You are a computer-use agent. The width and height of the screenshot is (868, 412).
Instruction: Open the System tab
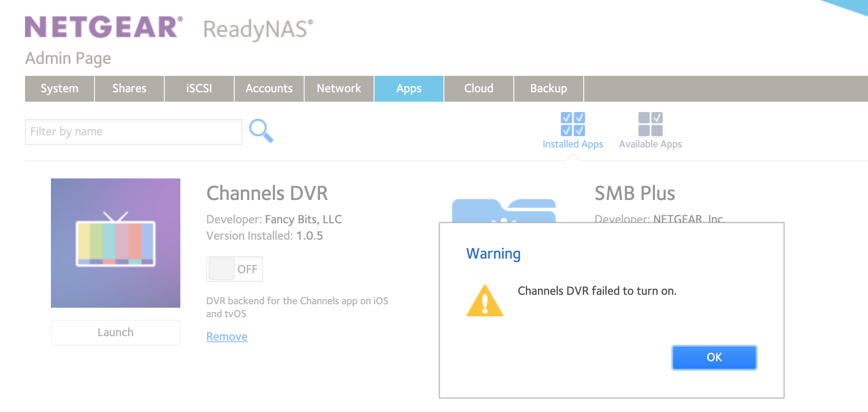click(x=60, y=89)
